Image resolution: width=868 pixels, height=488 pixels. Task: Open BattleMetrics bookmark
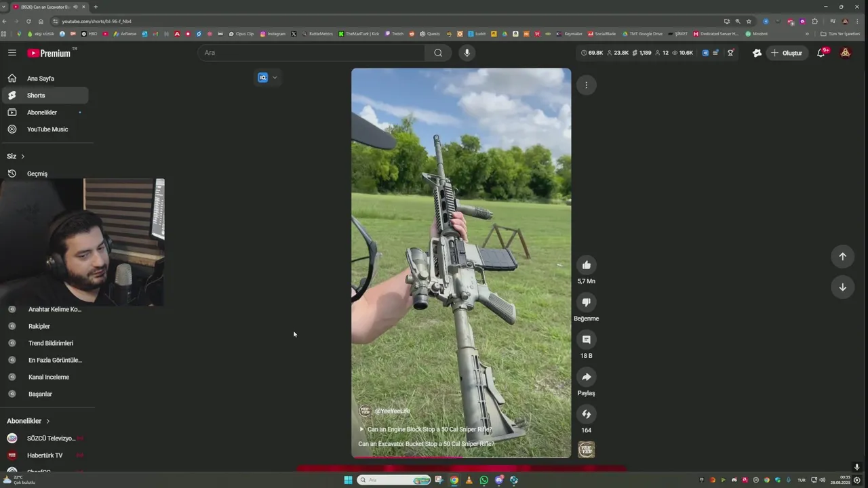[317, 34]
